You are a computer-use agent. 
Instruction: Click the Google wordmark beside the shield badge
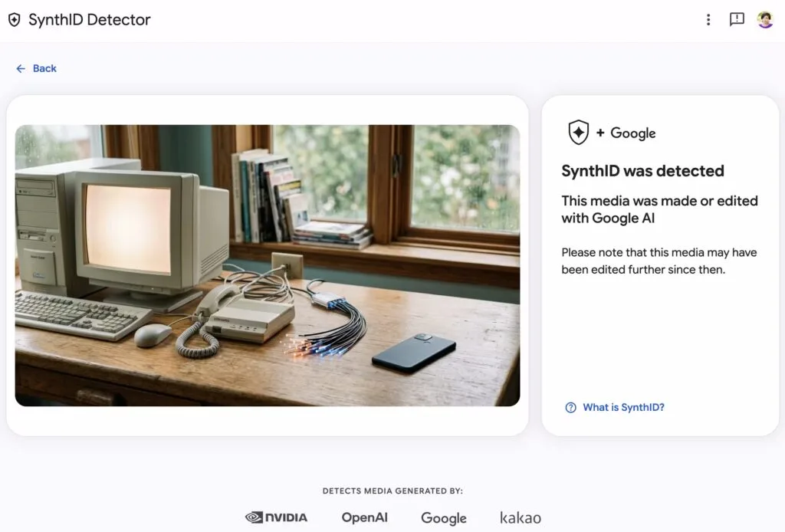coord(632,133)
